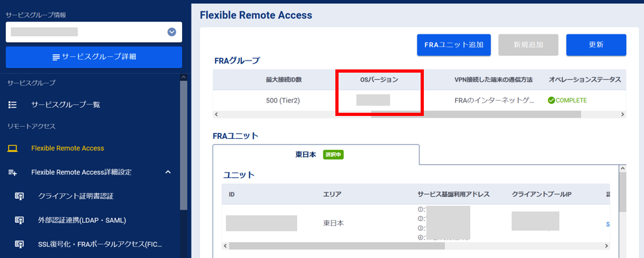Click right scroll arrow of FRAグループ table
The height and width of the screenshot is (258, 644).
[x=622, y=115]
